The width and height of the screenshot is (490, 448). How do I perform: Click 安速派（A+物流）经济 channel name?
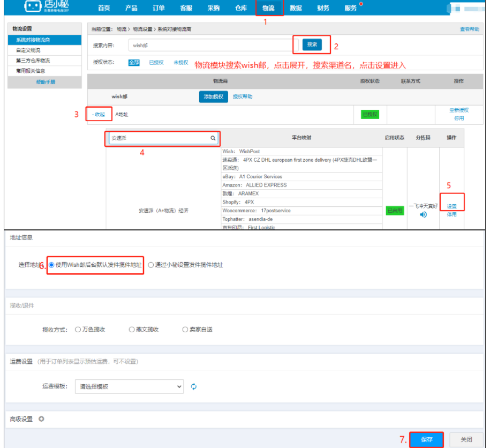[163, 211]
